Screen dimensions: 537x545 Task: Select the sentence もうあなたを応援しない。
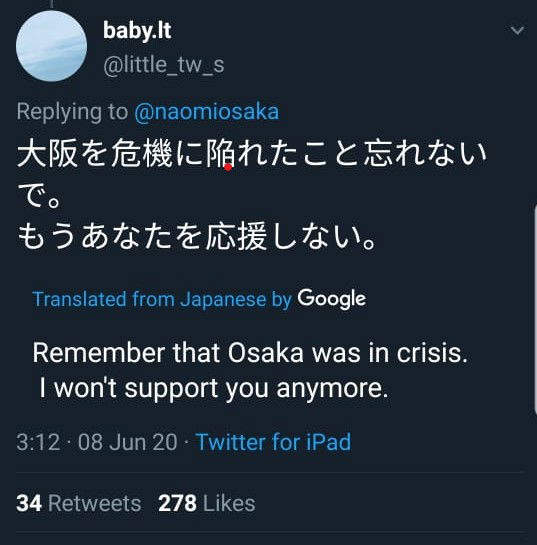click(x=197, y=237)
